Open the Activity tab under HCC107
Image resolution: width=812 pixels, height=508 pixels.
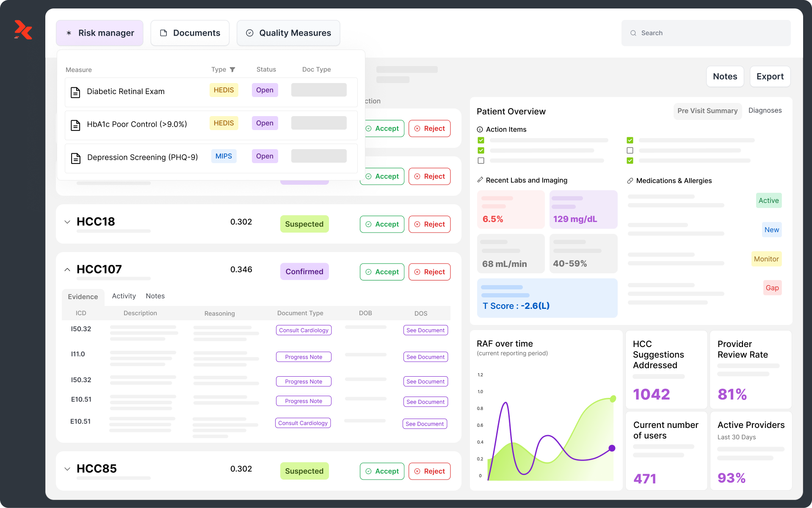tap(124, 296)
